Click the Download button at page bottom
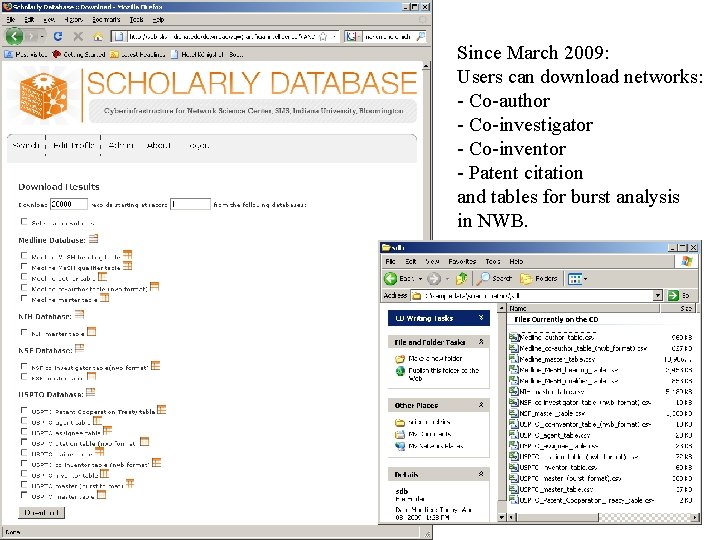The height and width of the screenshot is (540, 720). click(x=42, y=512)
